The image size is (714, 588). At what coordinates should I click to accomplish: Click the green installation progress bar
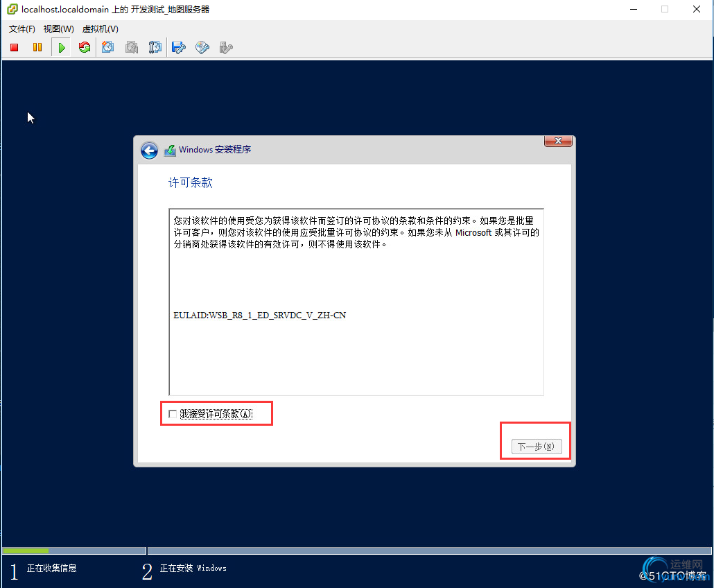26,551
